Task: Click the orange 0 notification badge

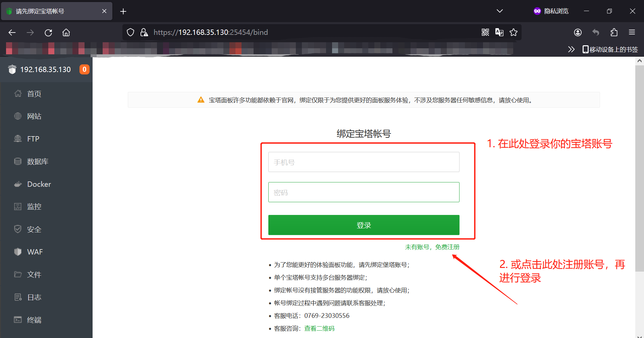Action: click(85, 69)
